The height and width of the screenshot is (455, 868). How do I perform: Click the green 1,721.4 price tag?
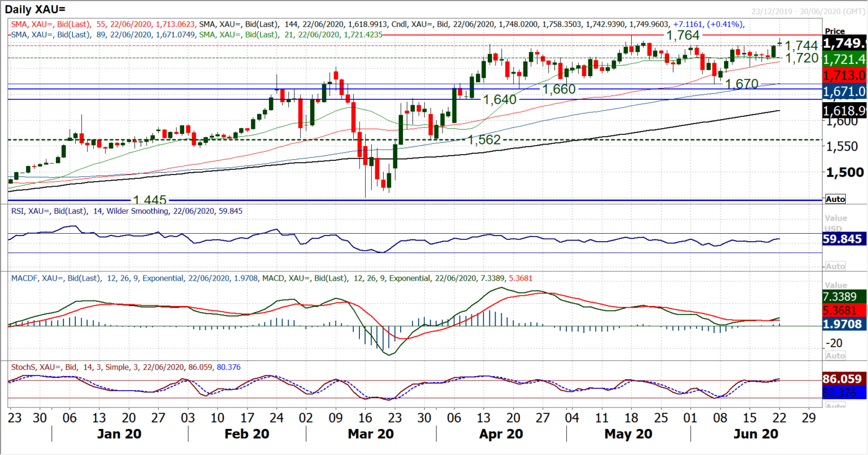[x=844, y=59]
